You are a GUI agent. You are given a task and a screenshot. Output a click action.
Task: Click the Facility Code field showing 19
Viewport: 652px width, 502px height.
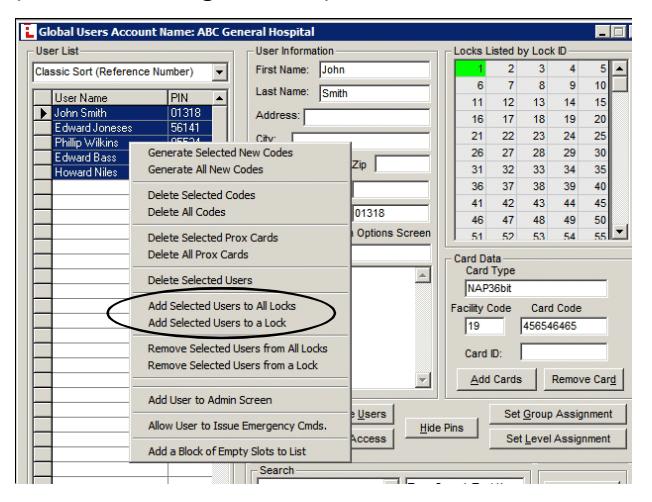(x=484, y=326)
